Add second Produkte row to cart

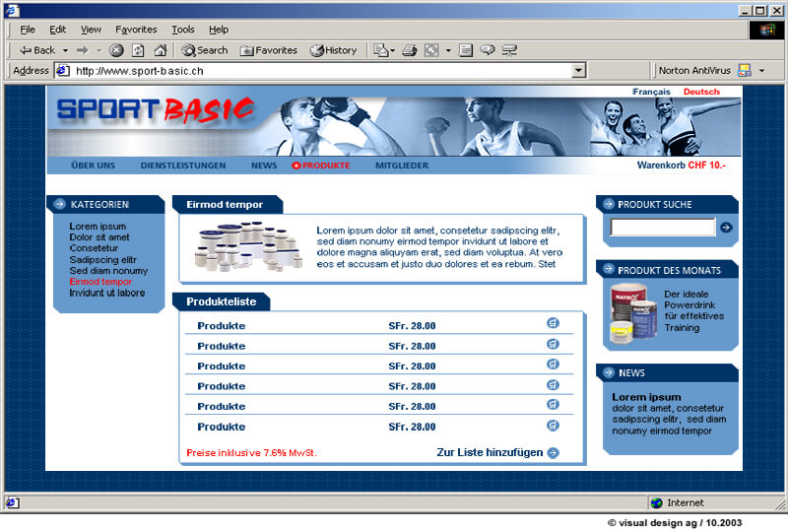(x=553, y=344)
